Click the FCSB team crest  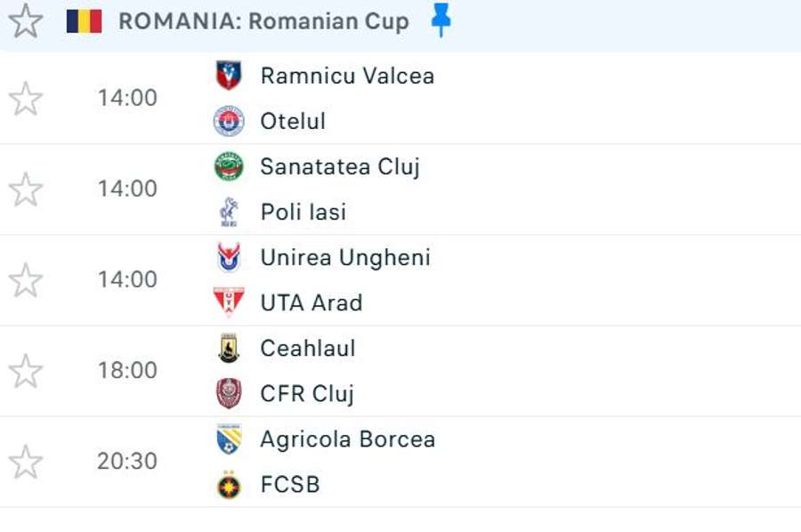coord(229,485)
